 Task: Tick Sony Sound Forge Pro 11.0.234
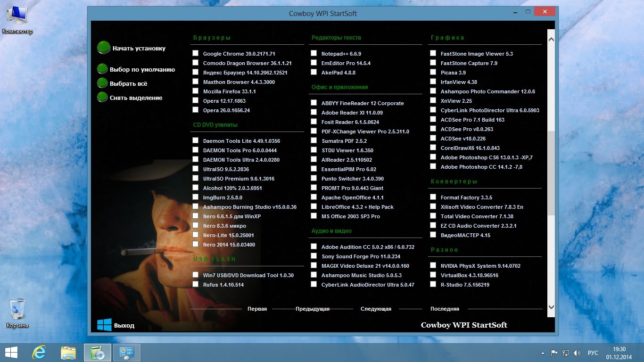pyautogui.click(x=314, y=256)
